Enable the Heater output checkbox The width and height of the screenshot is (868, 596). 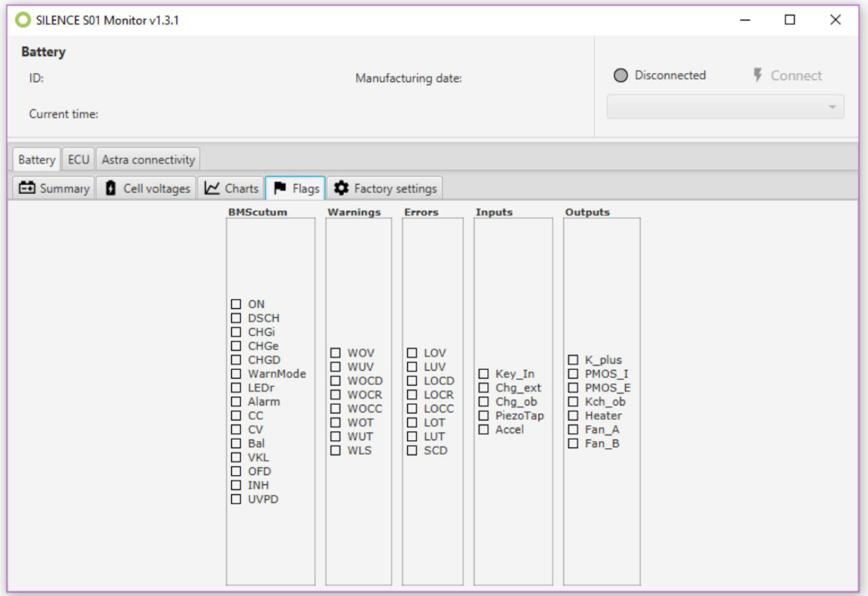pos(573,415)
